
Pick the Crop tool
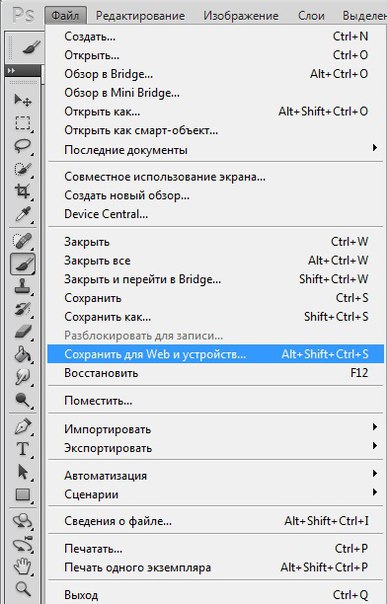23,191
